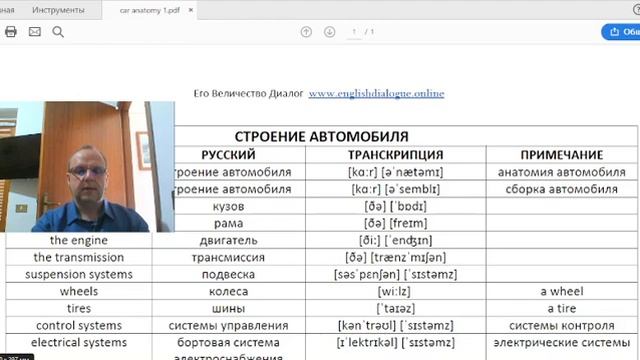Click the 'control systems' cell
Image resolution: width=640 pixels, height=360 pixels.
[79, 325]
